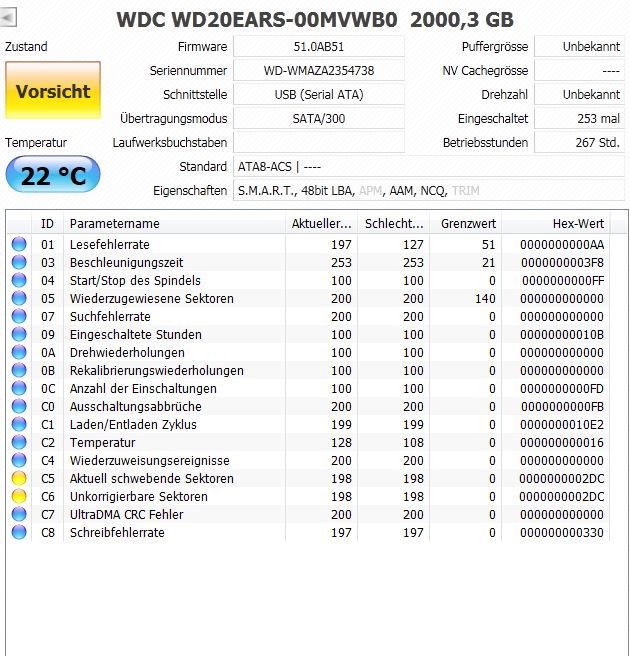630x656 pixels.
Task: Select the Wiederzuweisungsereignisse parameter name
Action: (x=150, y=460)
